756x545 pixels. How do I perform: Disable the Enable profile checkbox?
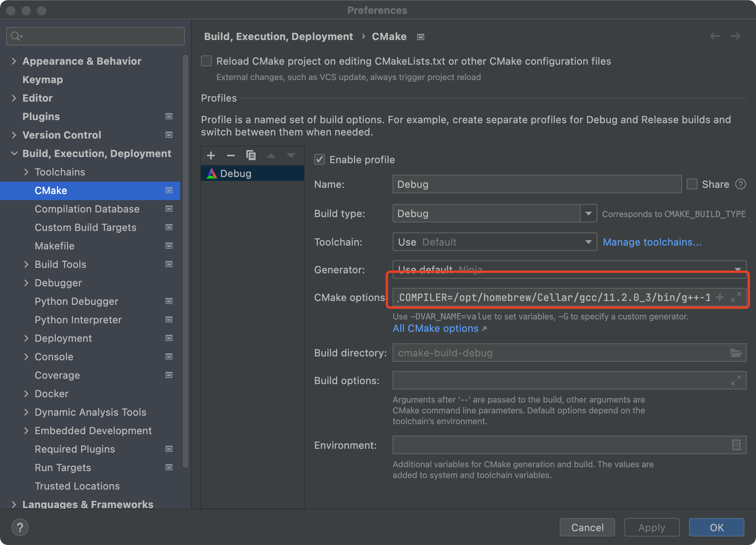point(319,159)
